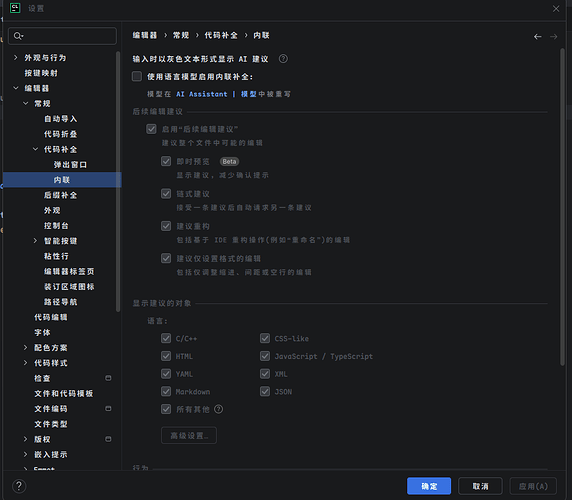Click 代码补全 in the breadcrumb
This screenshot has height=500, width=572.
[221, 35]
